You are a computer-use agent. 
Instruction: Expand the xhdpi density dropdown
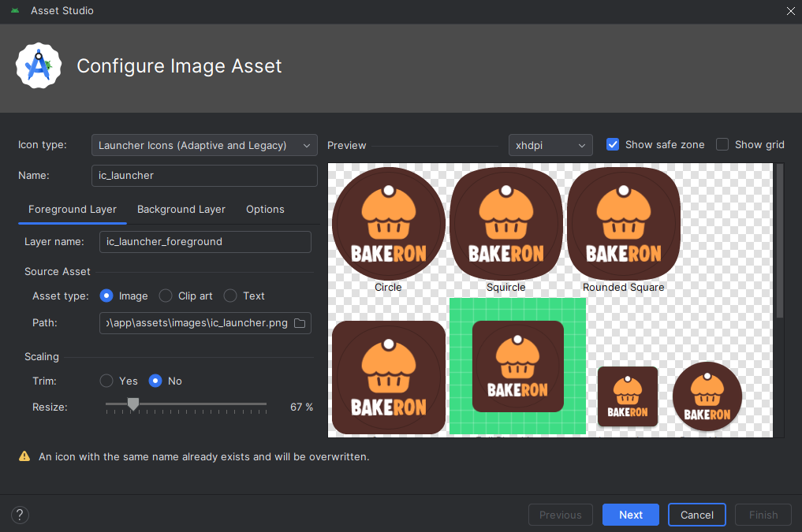(x=550, y=145)
